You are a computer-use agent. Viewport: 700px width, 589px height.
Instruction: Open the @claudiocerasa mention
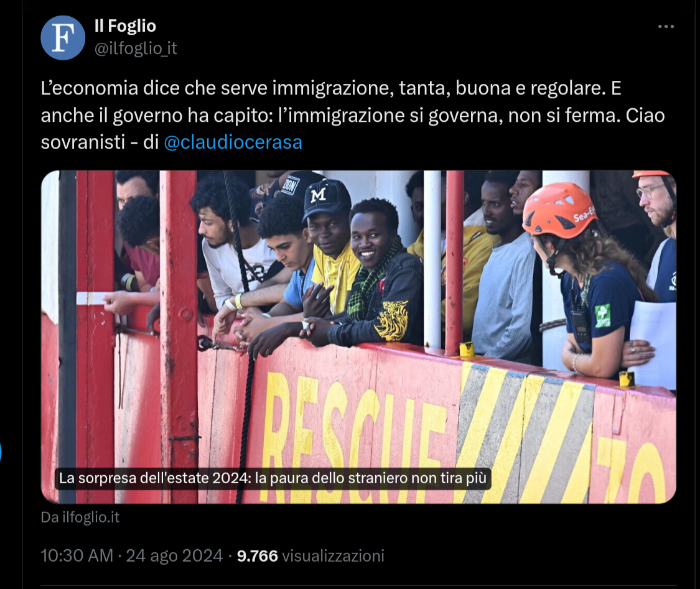233,142
